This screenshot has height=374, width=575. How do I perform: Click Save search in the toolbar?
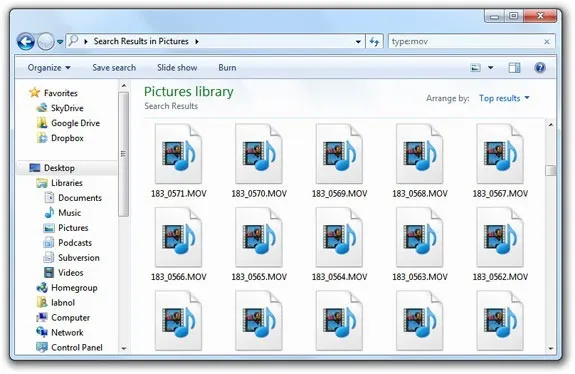click(114, 68)
